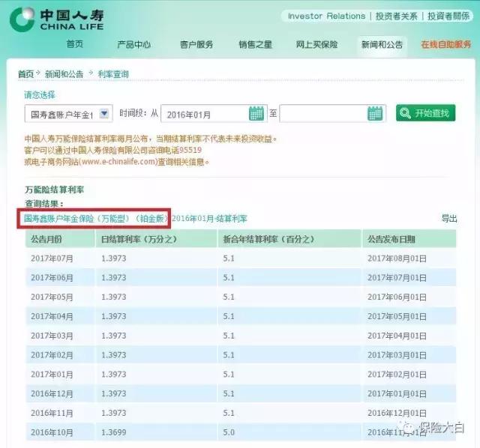
Task: Click the 投资者关系 simplified Chinese link
Action: (396, 16)
